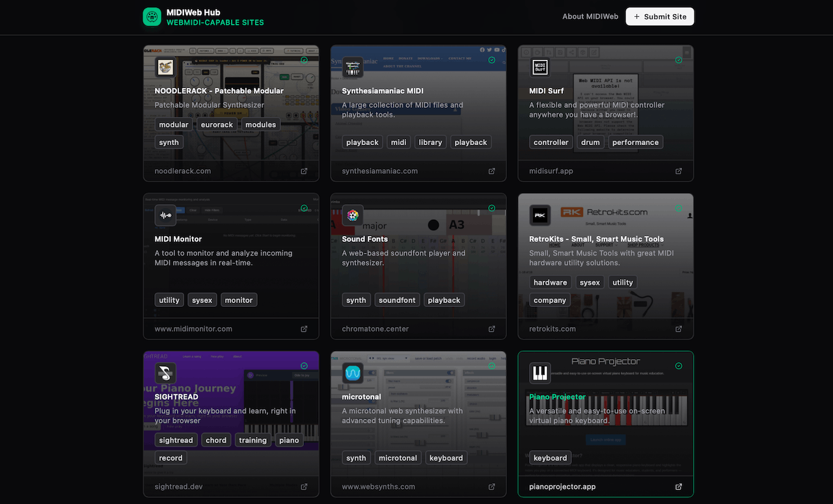833x504 pixels.
Task: Select the controller tag on MIDI Surf
Action: [551, 142]
